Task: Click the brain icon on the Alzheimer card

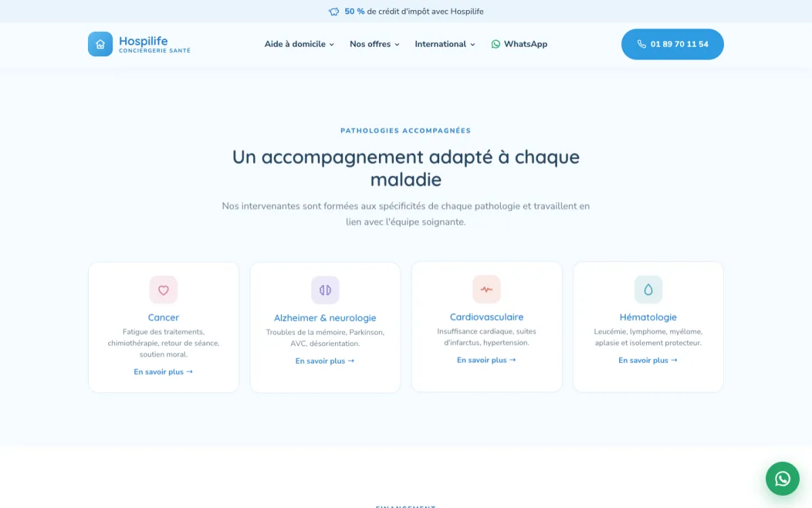Action: click(325, 290)
